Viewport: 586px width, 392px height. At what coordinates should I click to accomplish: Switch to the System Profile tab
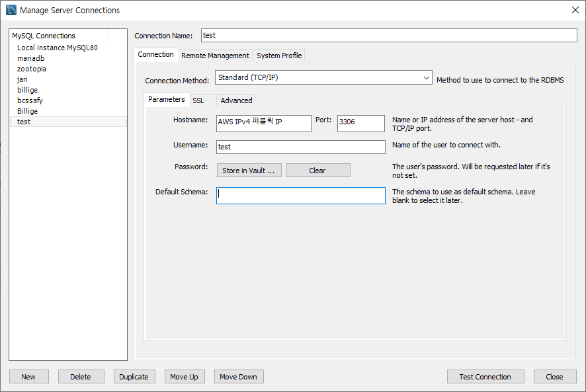(279, 56)
